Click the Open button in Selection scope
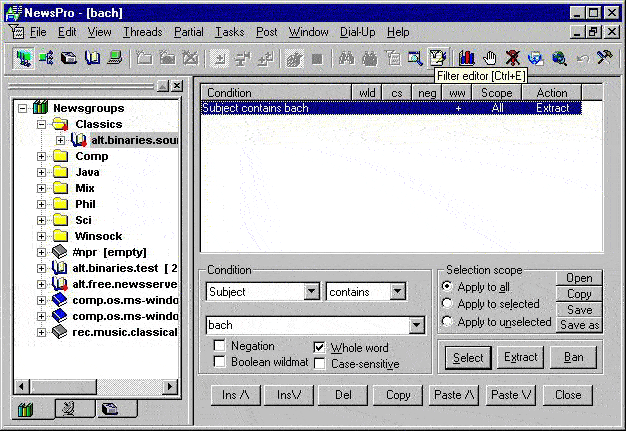Viewport: 626px width, 431px height. tap(579, 278)
